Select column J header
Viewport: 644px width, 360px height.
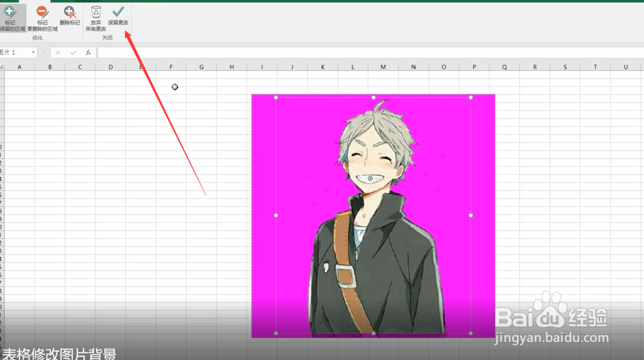point(292,67)
